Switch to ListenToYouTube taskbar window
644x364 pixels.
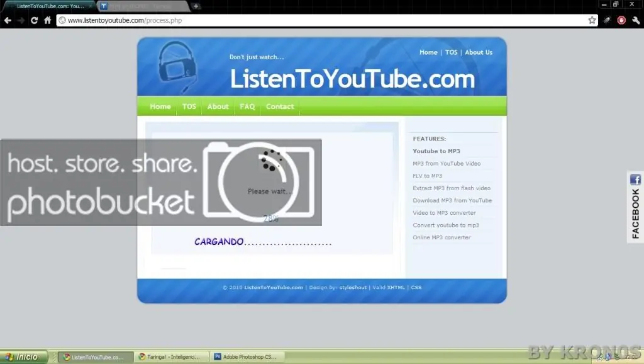96,357
